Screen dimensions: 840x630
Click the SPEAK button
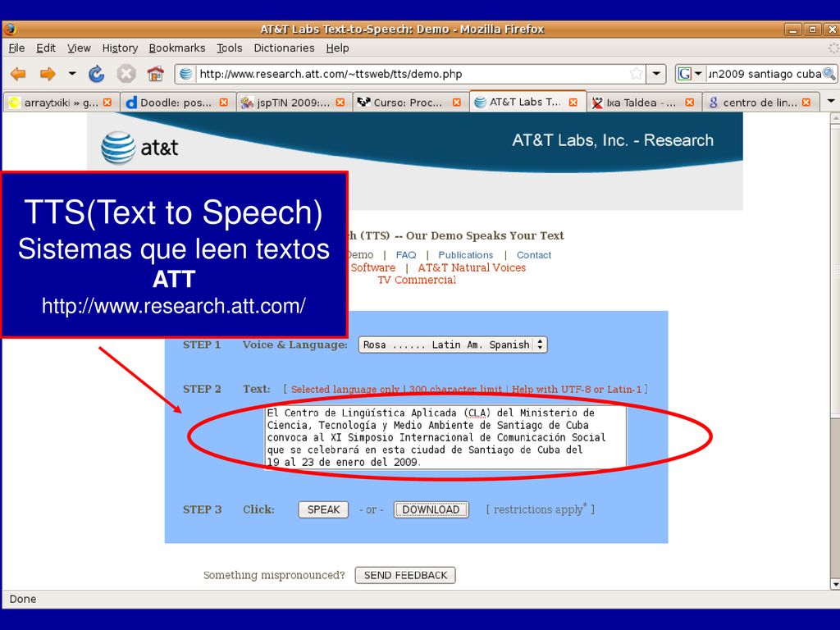(323, 509)
